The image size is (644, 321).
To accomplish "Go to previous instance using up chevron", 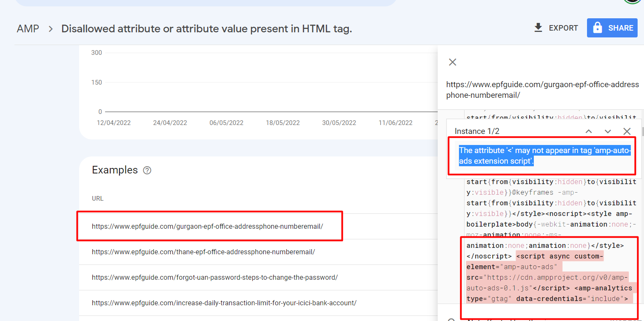I will [589, 131].
